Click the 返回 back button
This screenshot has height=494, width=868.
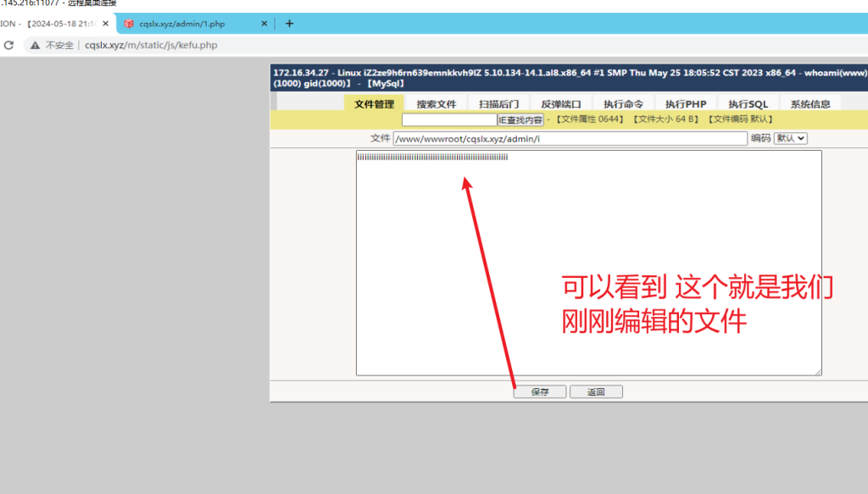coord(596,391)
